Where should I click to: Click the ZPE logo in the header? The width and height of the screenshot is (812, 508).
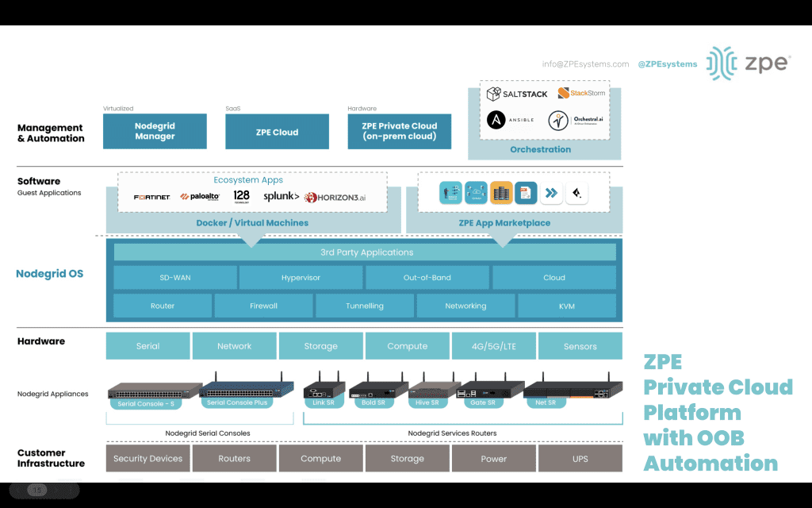click(x=749, y=63)
